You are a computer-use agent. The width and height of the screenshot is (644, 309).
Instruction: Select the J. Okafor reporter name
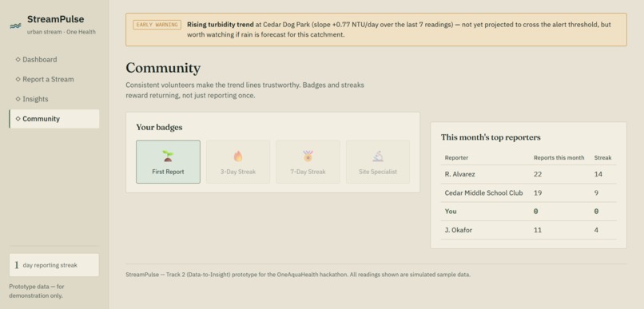coord(458,230)
